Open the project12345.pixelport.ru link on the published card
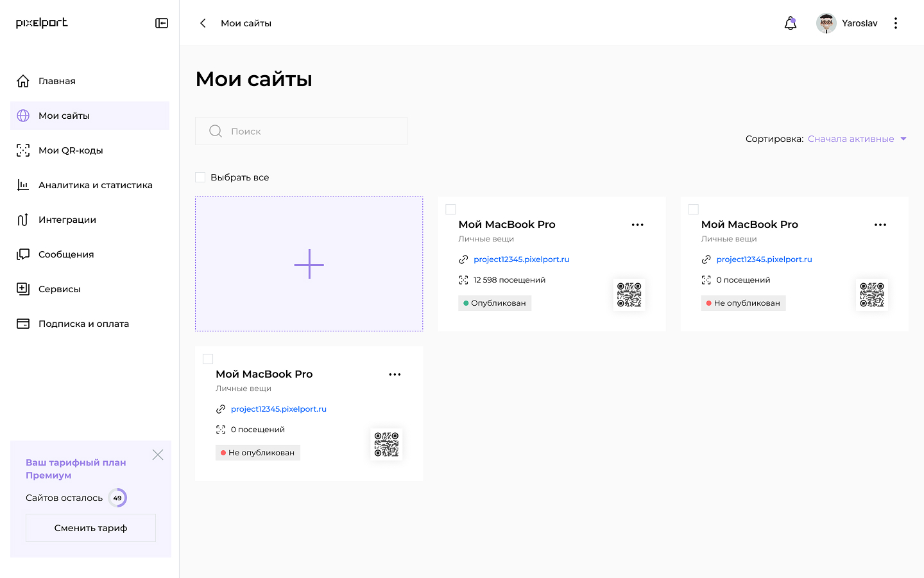 [x=521, y=259]
